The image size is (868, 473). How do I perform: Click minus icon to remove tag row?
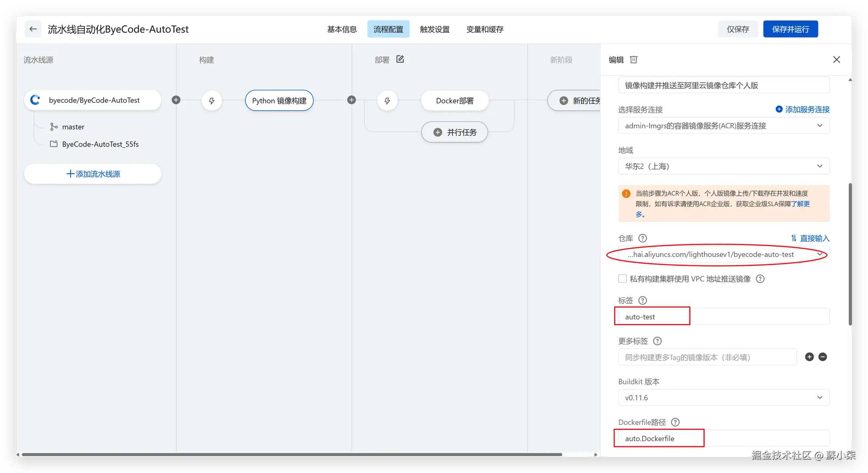(x=822, y=357)
